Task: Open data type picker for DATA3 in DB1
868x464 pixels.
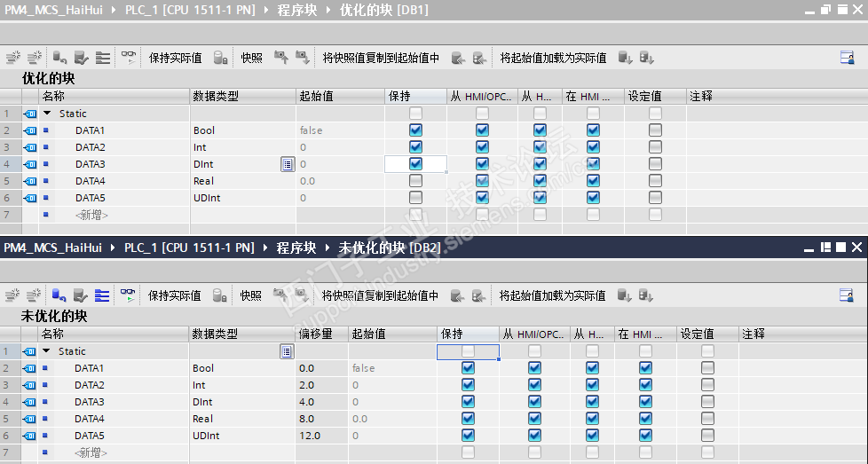Action: pos(288,164)
